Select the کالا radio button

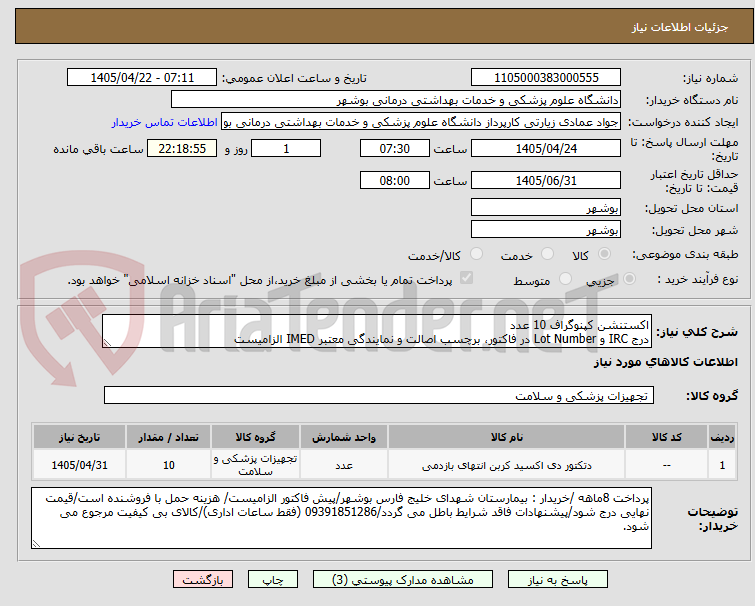point(604,254)
